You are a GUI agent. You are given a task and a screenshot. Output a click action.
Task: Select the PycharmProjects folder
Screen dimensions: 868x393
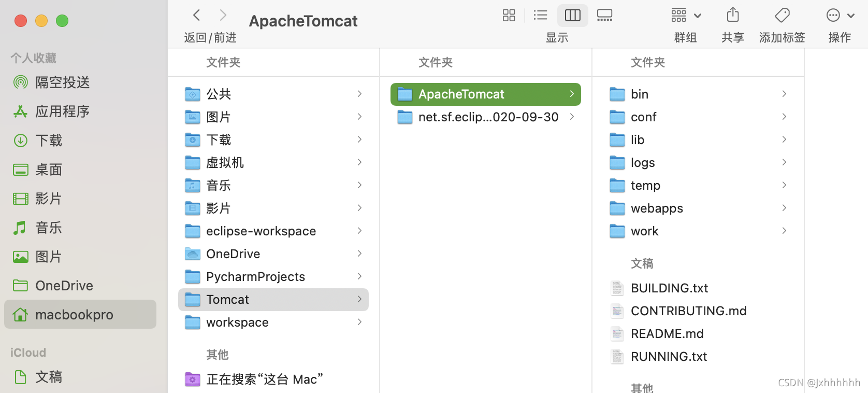[273, 276]
